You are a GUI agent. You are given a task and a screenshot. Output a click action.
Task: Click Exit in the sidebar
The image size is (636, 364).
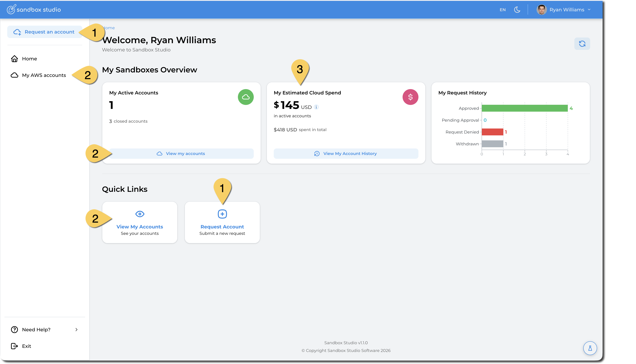[26, 346]
